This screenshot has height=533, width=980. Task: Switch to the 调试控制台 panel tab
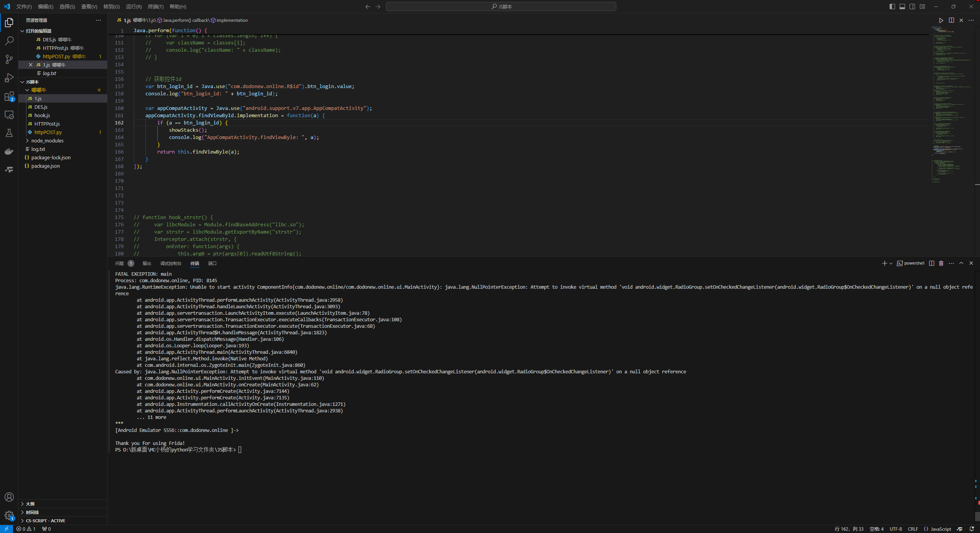[171, 263]
